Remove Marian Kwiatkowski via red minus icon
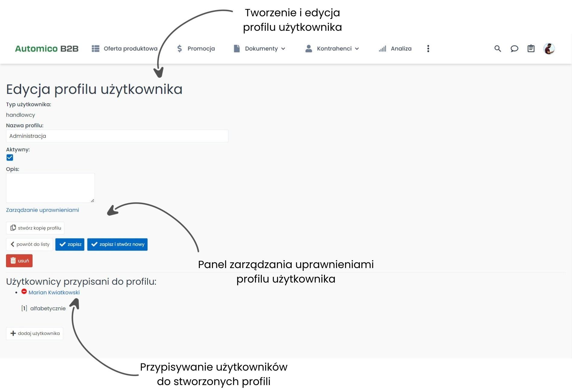Viewport: 572px width, 392px height. tap(24, 292)
